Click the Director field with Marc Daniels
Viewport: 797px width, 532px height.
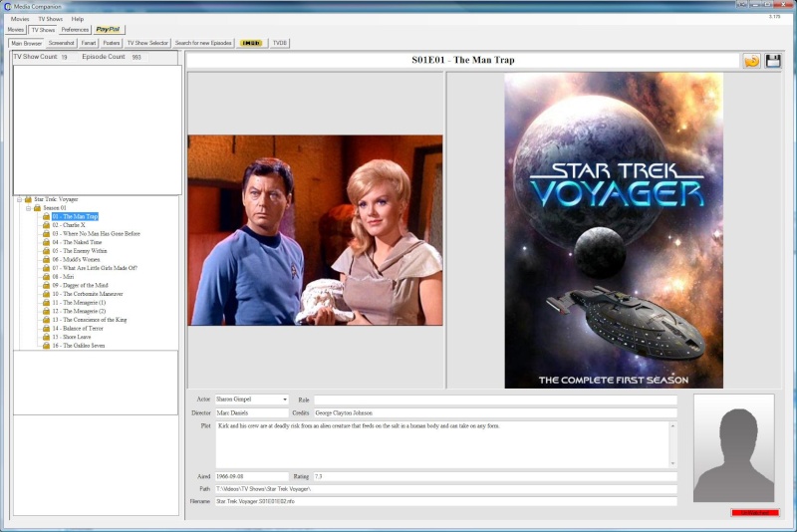252,413
